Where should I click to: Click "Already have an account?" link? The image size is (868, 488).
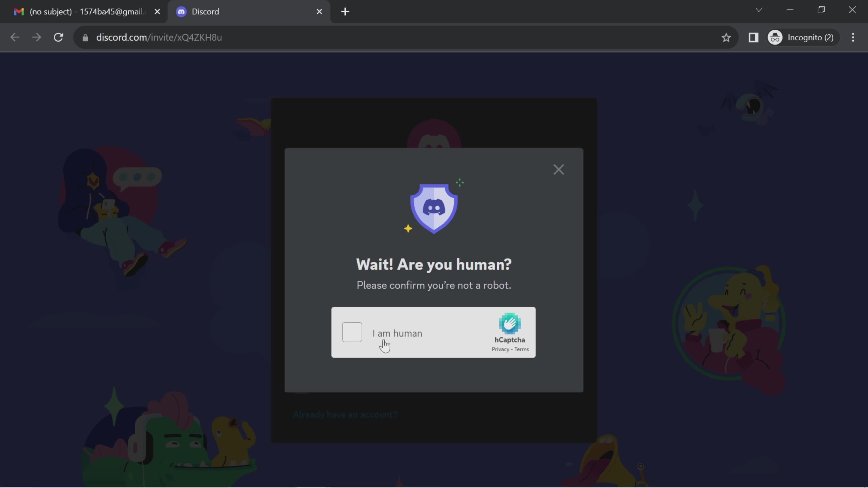[x=345, y=414]
